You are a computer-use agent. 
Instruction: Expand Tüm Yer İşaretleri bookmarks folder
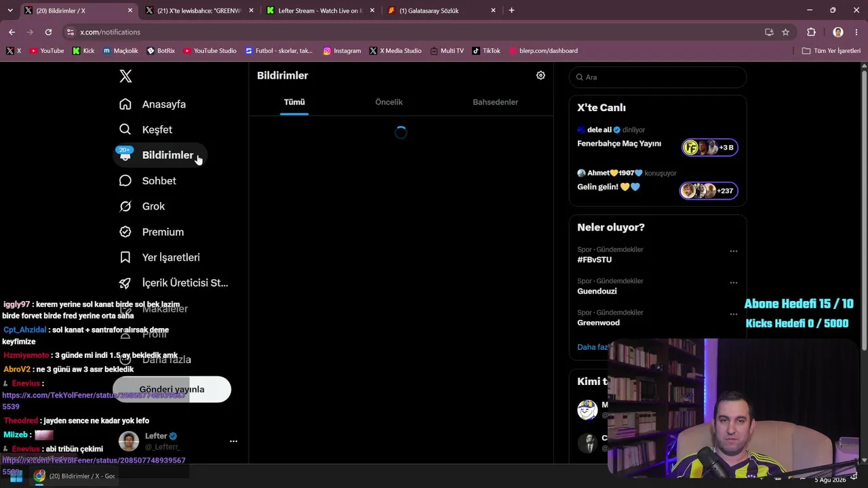click(x=831, y=51)
